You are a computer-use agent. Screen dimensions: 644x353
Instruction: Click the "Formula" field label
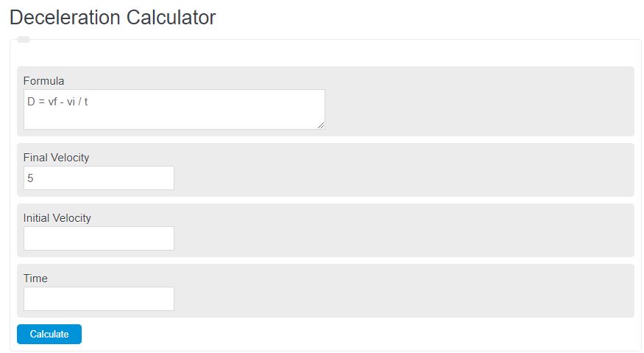click(44, 80)
